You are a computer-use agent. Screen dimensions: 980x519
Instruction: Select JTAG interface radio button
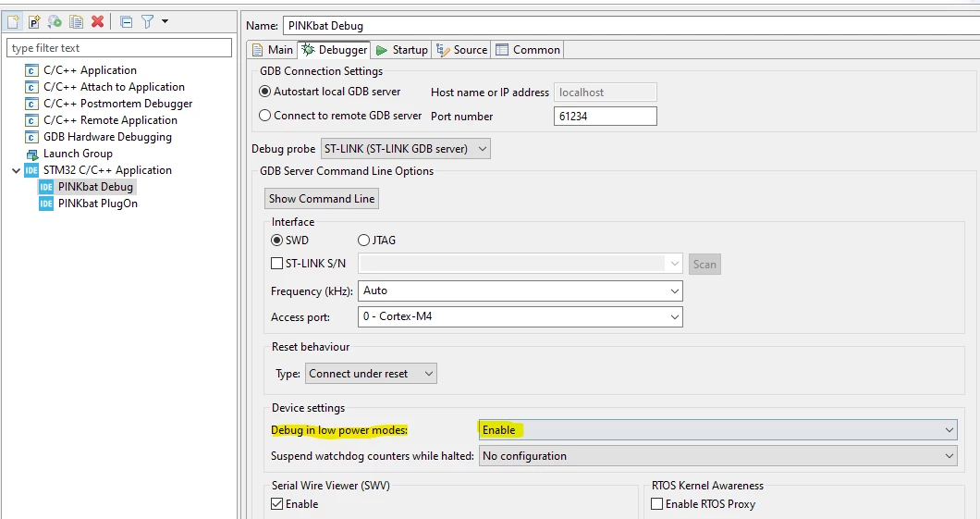tap(363, 241)
